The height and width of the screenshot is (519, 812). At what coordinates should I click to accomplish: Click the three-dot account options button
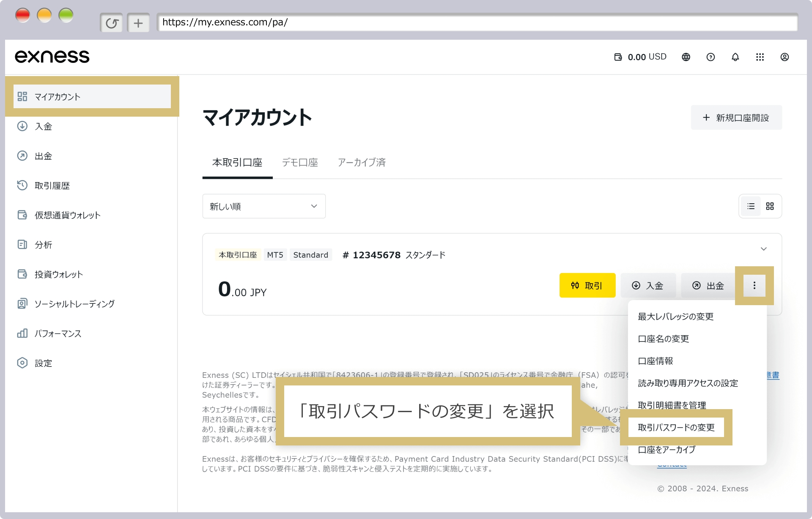pyautogui.click(x=754, y=286)
